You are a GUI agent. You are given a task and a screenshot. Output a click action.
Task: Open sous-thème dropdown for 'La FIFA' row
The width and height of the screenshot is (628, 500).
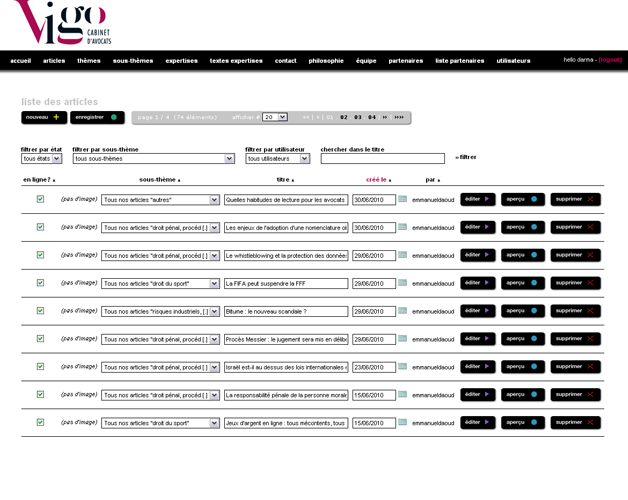161,284
